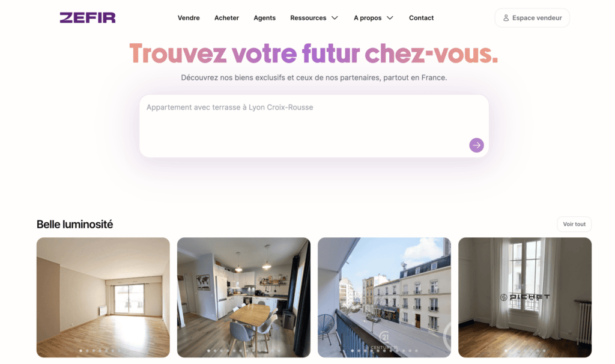Click the Century 21 watermark logo
This screenshot has width=615, height=364.
pos(384,339)
